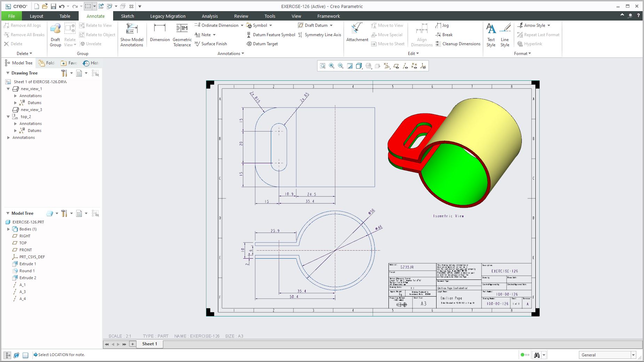
Task: Click the Refit zoom icon in graphics toolbar
Action: tap(323, 66)
